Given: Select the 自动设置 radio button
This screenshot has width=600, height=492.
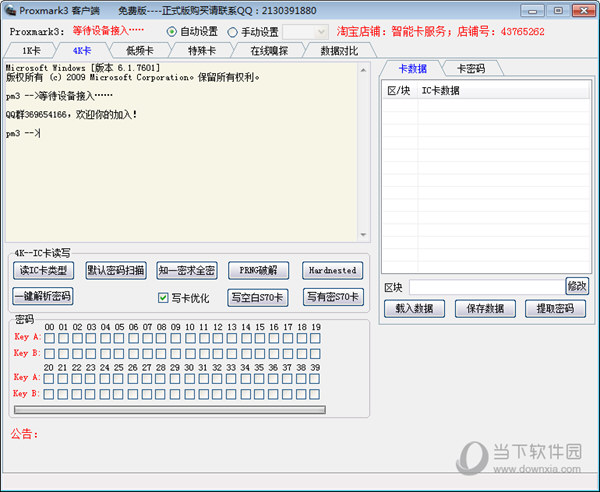Looking at the screenshot, I should pyautogui.click(x=172, y=32).
